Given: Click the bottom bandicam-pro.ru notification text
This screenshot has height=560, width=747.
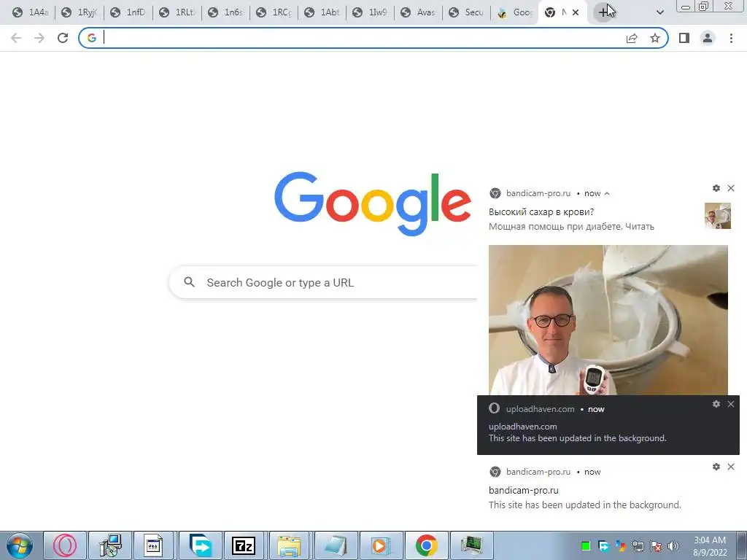Looking at the screenshot, I should tap(585, 505).
